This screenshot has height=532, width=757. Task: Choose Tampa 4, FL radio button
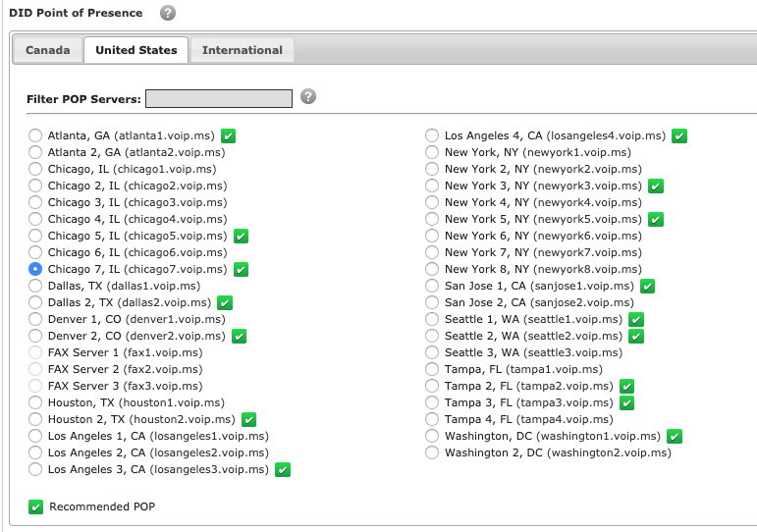pyautogui.click(x=432, y=419)
